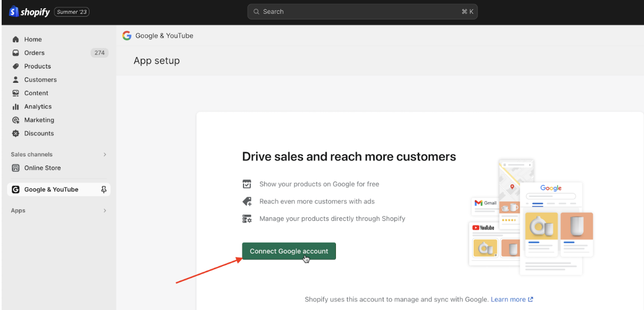The width and height of the screenshot is (644, 310).
Task: Click the Products tag icon
Action: [x=15, y=66]
